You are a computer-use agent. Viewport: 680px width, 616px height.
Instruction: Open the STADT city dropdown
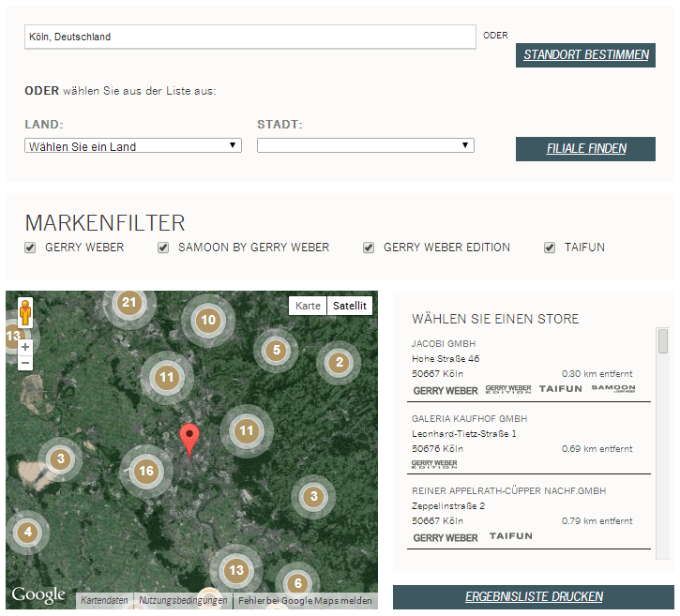point(366,145)
